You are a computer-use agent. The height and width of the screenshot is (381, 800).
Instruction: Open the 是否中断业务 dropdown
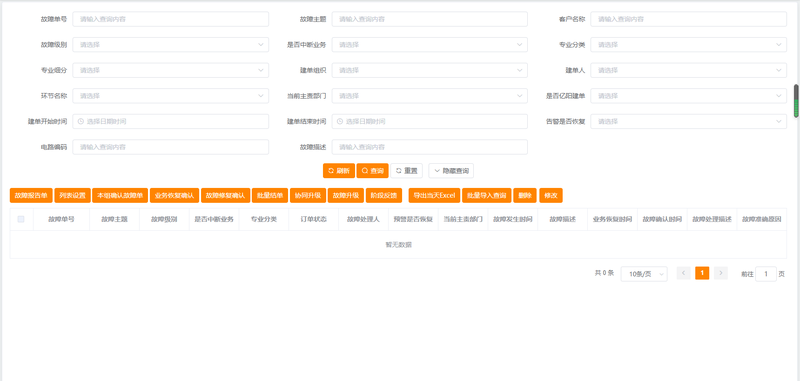point(430,44)
